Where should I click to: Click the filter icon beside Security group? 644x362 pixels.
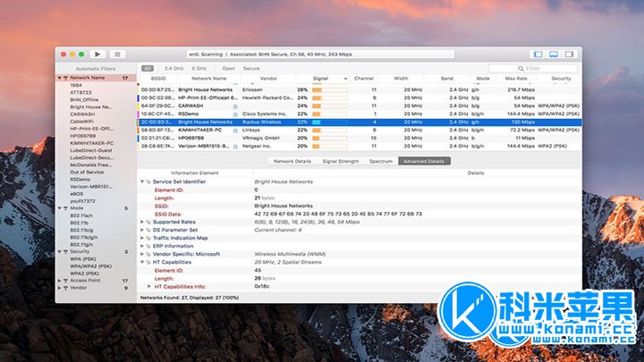click(65, 251)
